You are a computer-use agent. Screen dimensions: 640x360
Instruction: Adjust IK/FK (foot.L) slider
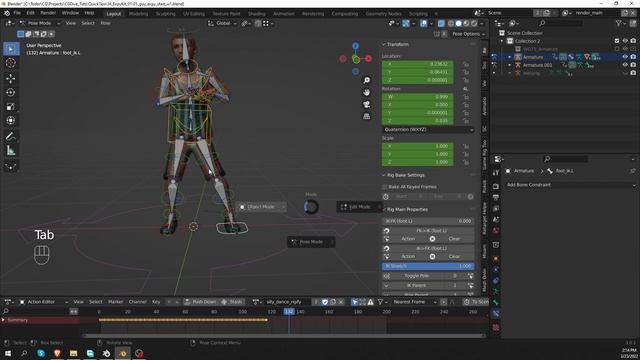click(x=428, y=221)
